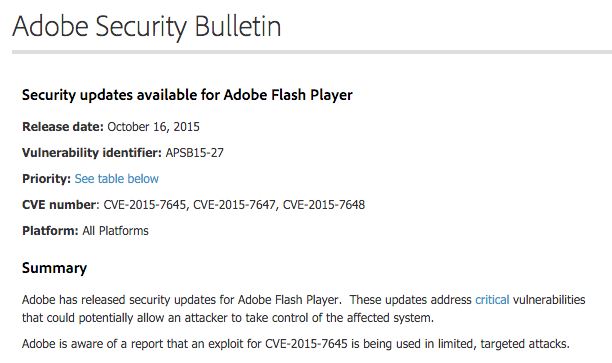Click the 'Vulnerability identifier:' label

pos(92,153)
